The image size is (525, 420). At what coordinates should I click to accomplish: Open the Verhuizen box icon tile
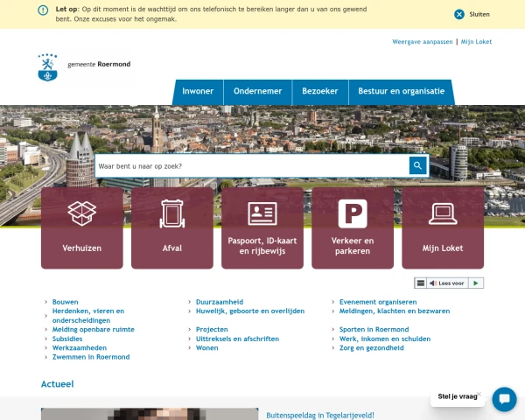pos(82,227)
